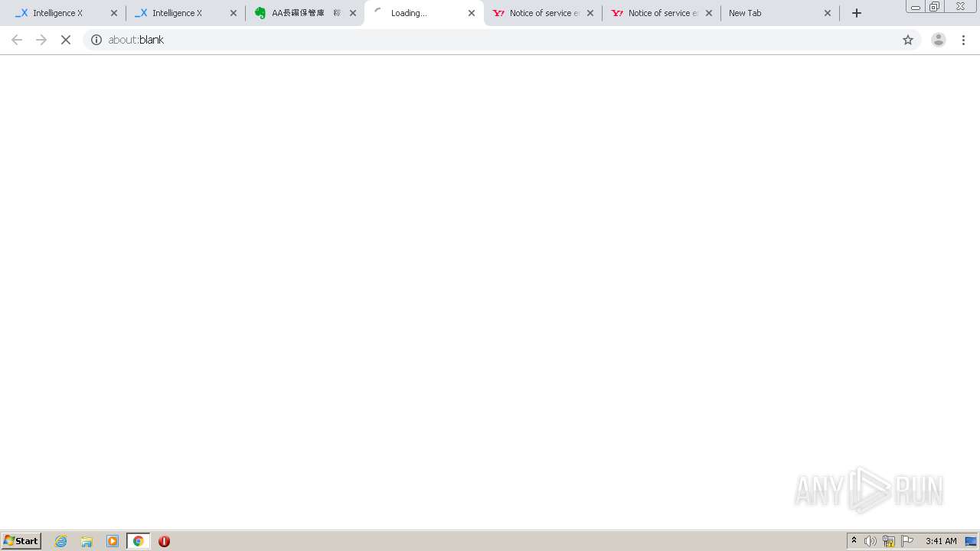Click the about:blank address bar
980x551 pixels.
click(501, 40)
